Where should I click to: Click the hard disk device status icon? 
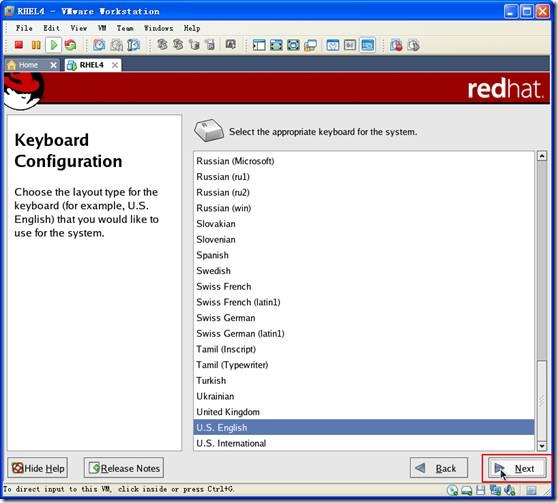click(x=467, y=490)
